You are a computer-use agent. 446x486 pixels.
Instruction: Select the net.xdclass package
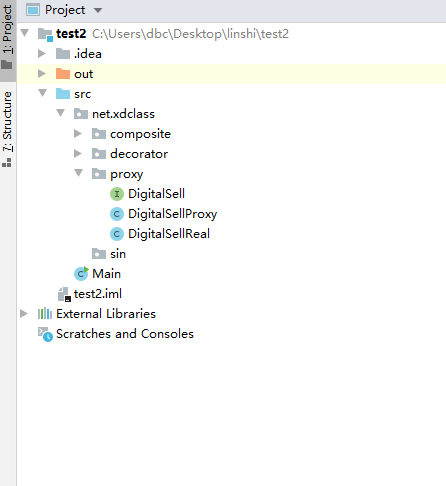click(114, 114)
